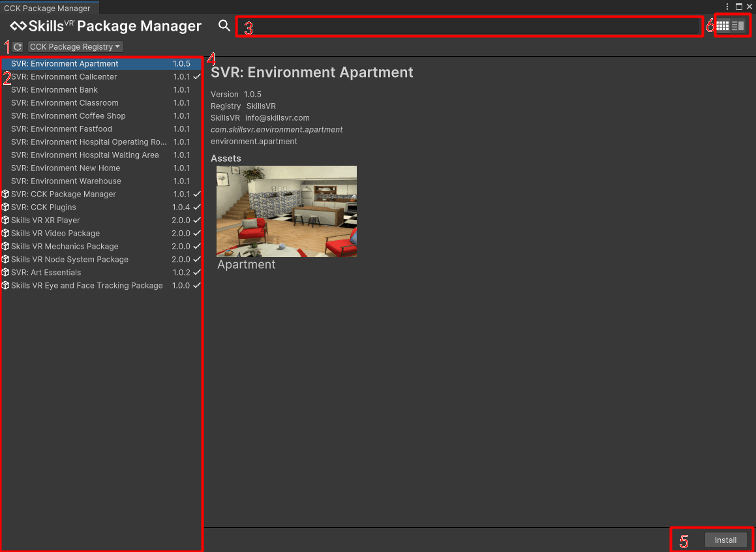Select Skills VR Node System Package

(x=100, y=259)
